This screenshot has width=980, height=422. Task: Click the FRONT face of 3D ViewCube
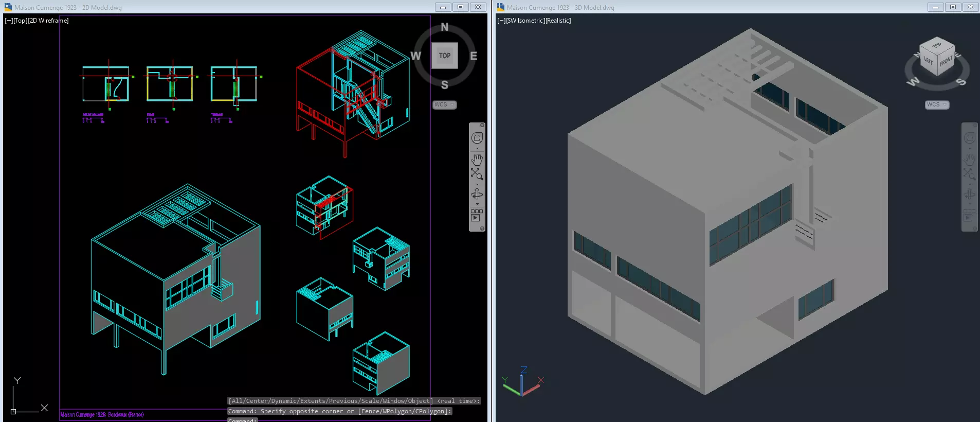946,61
